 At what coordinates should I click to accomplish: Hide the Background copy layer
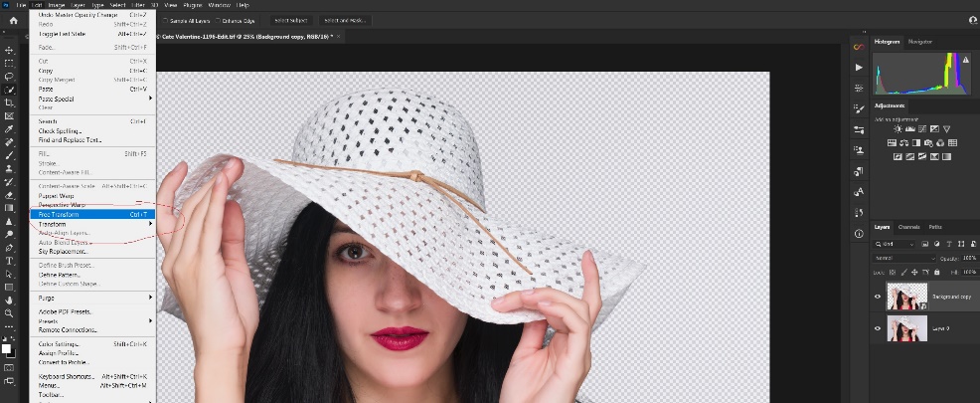click(878, 297)
